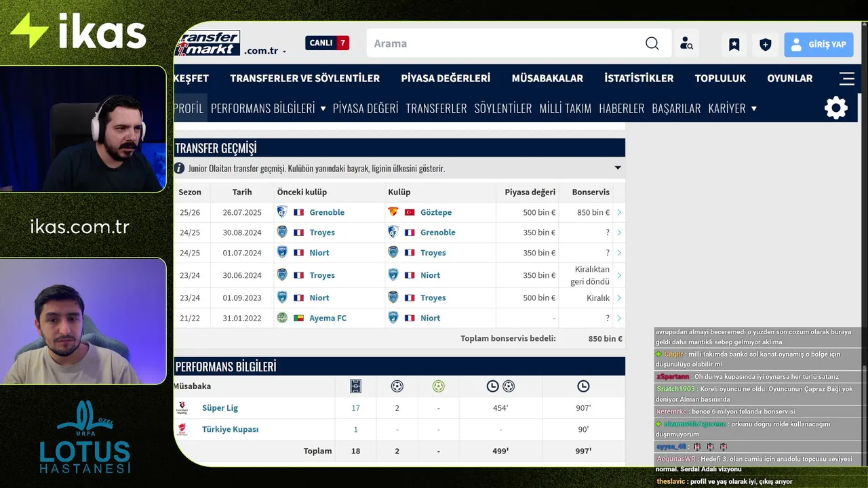
Task: Click Turkish flag next to Göztepe
Action: pyautogui.click(x=409, y=212)
